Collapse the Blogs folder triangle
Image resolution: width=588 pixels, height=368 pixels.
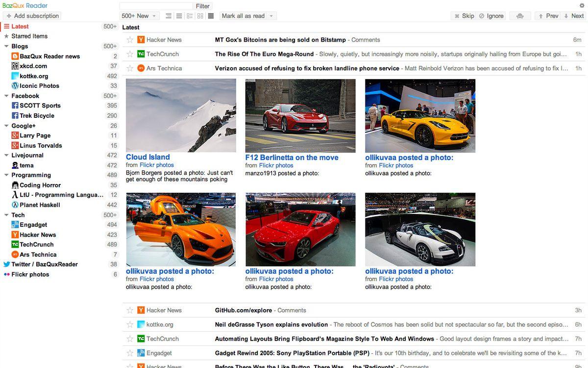click(x=6, y=46)
